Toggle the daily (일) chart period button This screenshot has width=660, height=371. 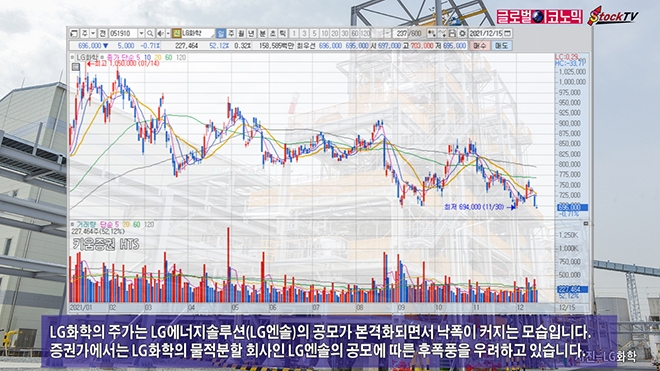[221, 33]
